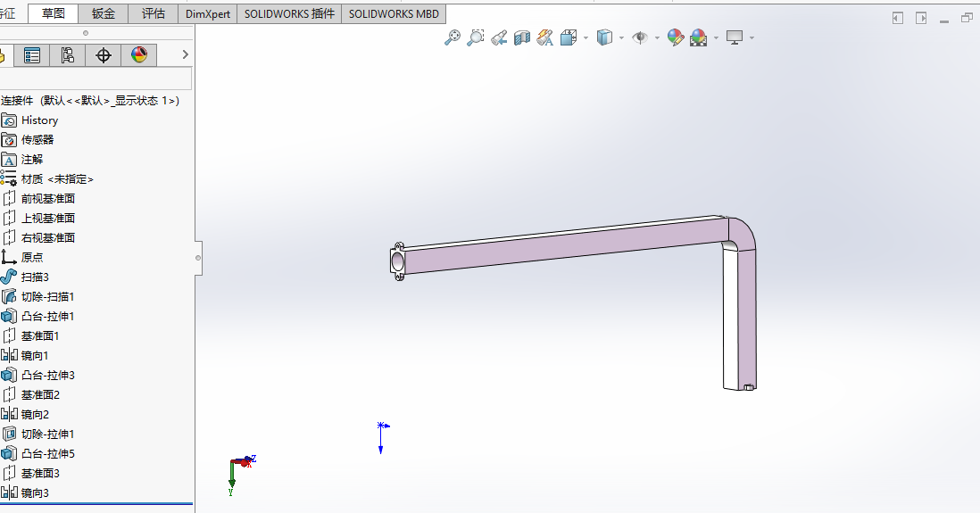Select 材质 <未指定> item
The width and height of the screenshot is (980, 513).
[57, 179]
